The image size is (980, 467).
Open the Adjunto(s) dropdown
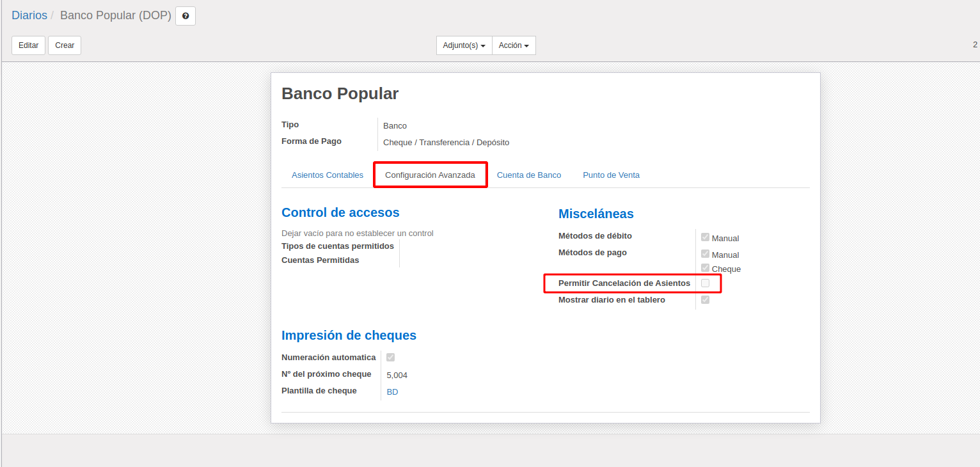pyautogui.click(x=464, y=45)
